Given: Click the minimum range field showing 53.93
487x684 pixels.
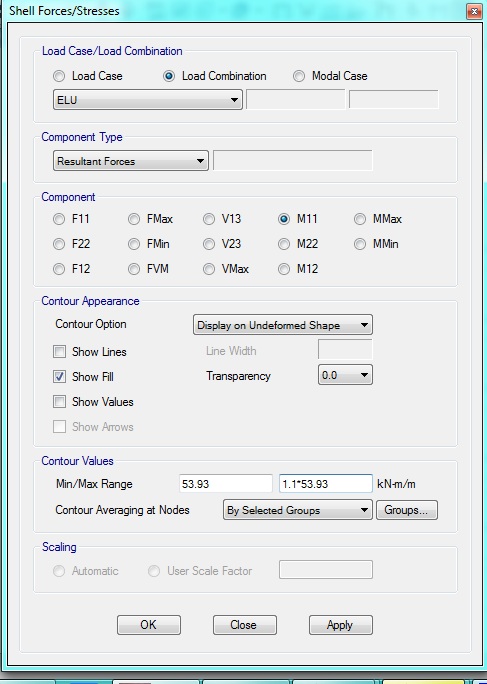Looking at the screenshot, I should click(226, 484).
